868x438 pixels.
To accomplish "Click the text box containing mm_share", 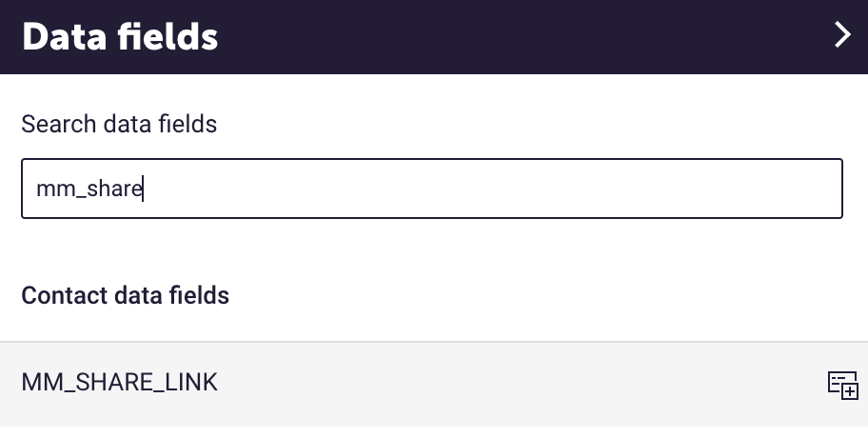I will tap(432, 189).
